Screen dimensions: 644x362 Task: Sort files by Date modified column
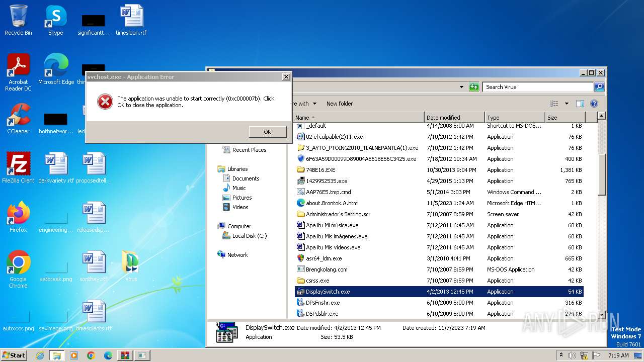point(454,117)
